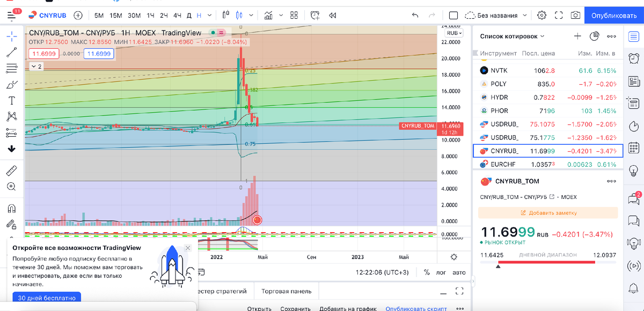
Task: Select PHOR row in watchlist
Action: pyautogui.click(x=548, y=110)
